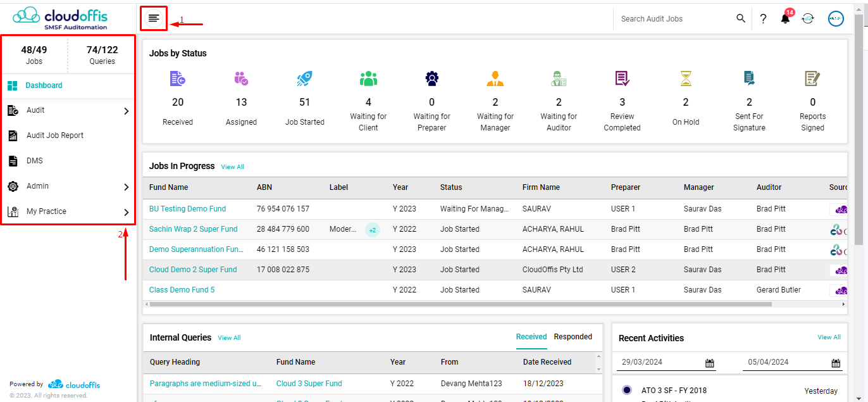This screenshot has width=868, height=402.
Task: Click the CloudOffis Pty Ltd firm cell
Action: pos(553,270)
